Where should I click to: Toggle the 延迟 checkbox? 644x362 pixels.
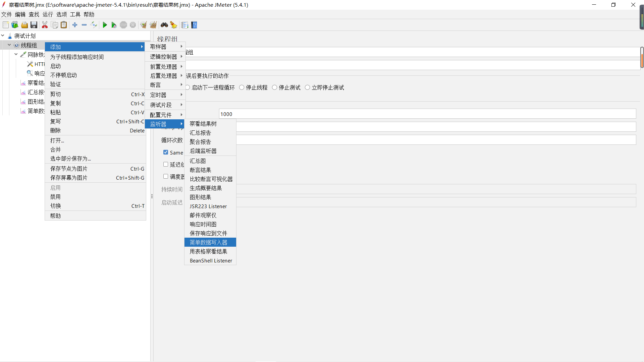pos(166,164)
